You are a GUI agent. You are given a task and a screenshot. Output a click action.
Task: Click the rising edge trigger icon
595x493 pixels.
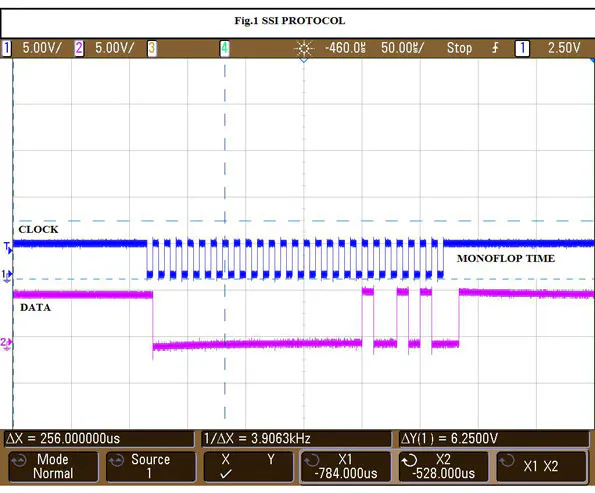495,48
